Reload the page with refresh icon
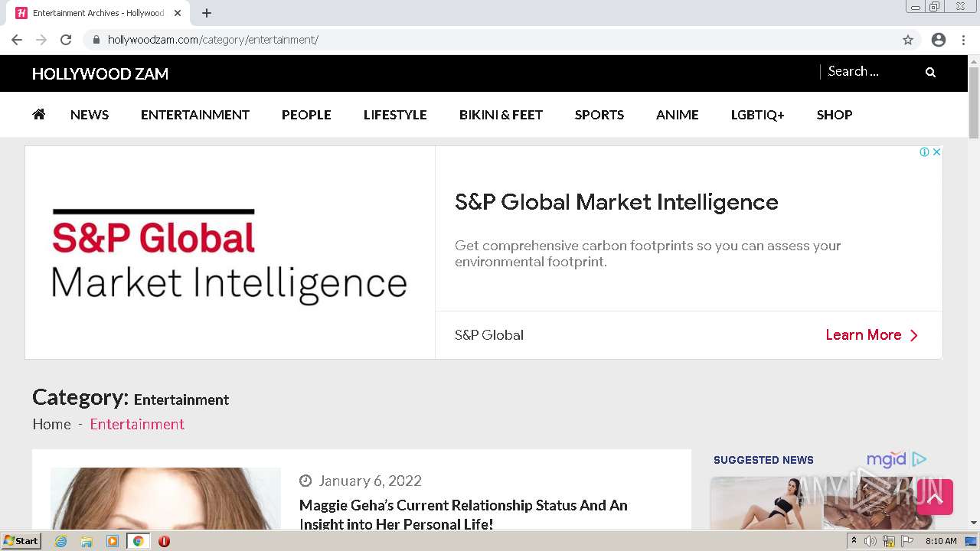 pos(66,40)
